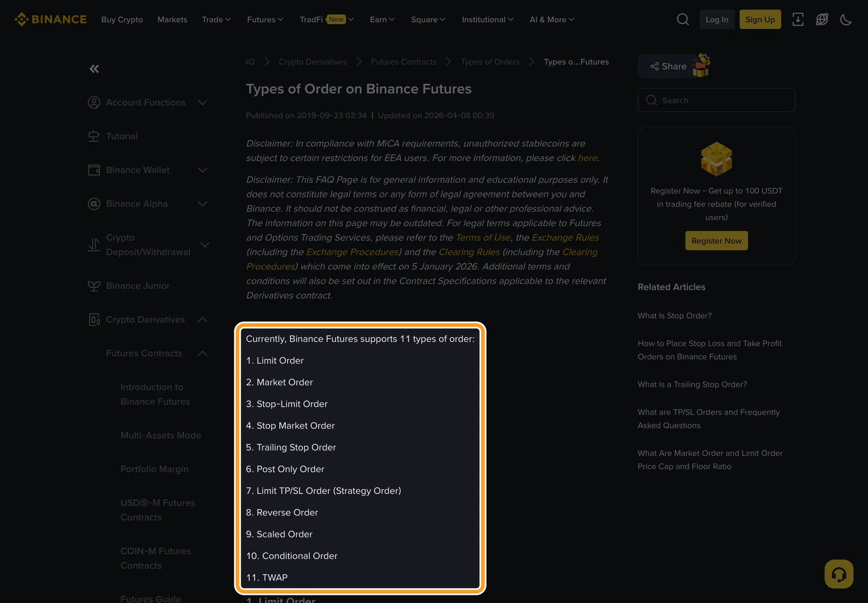Click the Binance logo
The width and height of the screenshot is (868, 603).
tap(50, 20)
